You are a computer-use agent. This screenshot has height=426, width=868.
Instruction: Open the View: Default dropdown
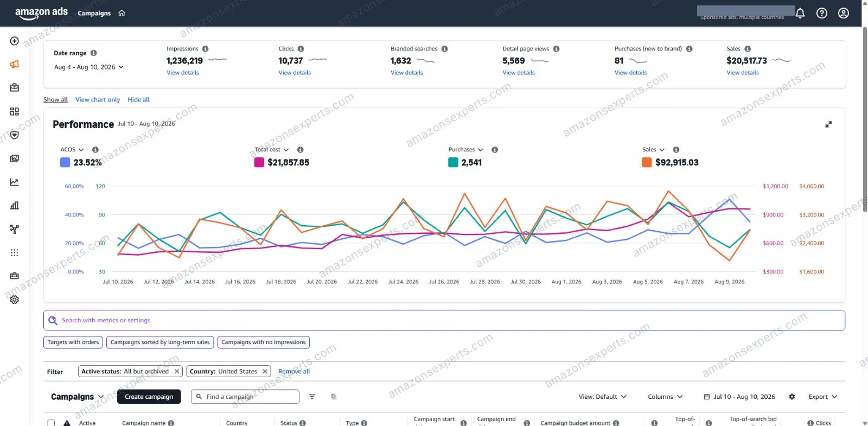pos(603,397)
